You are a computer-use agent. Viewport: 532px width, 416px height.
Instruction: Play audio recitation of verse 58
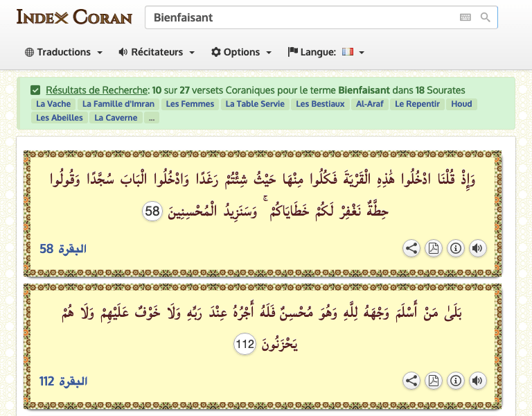tap(477, 248)
